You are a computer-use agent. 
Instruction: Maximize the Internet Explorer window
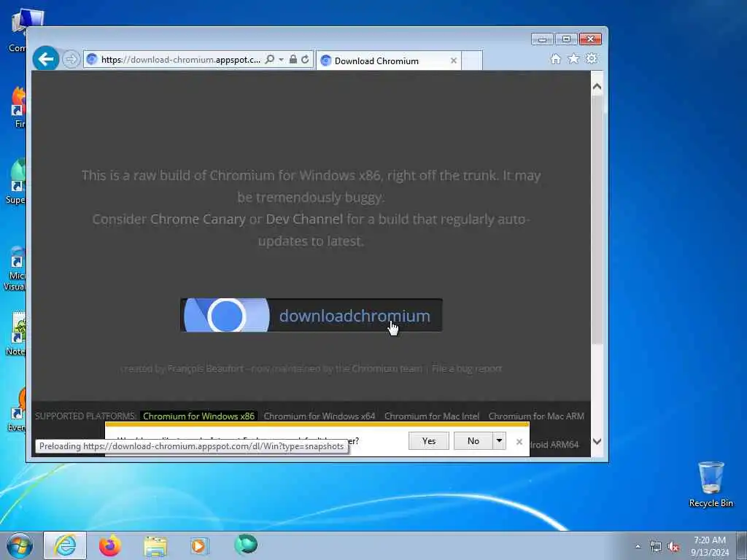click(x=566, y=39)
